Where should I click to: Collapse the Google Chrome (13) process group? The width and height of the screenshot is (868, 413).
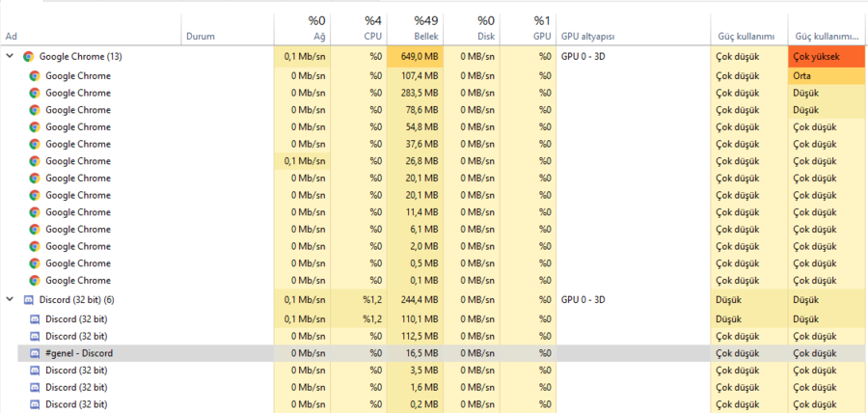click(x=10, y=56)
